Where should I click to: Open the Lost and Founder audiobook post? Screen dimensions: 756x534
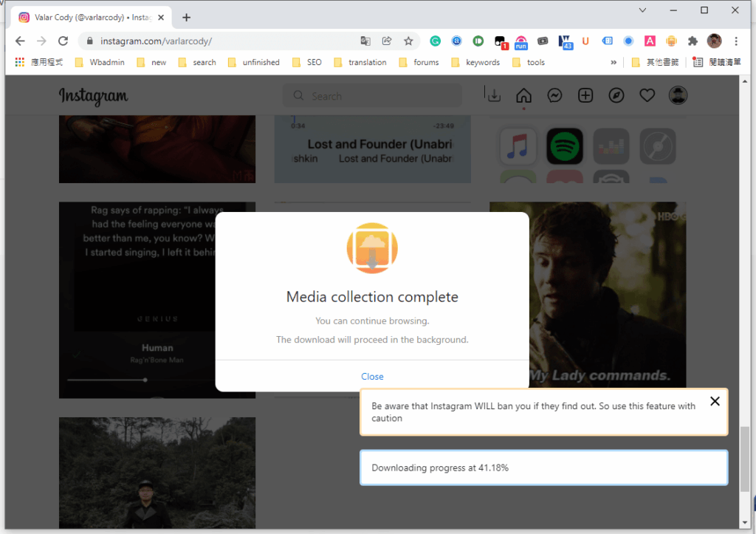click(x=372, y=149)
